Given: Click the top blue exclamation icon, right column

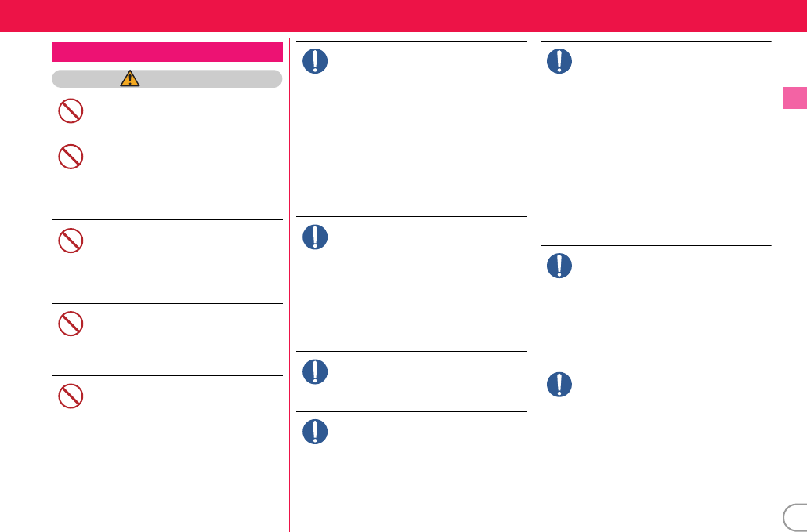Looking at the screenshot, I should pyautogui.click(x=559, y=61).
